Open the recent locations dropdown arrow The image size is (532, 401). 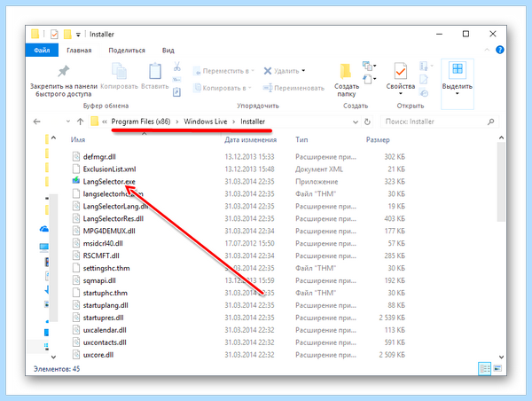point(68,122)
